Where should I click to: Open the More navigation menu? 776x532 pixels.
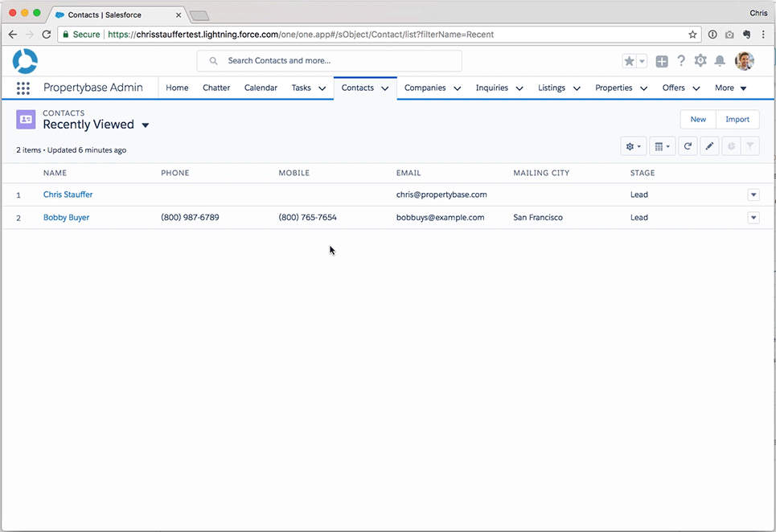[x=730, y=88]
